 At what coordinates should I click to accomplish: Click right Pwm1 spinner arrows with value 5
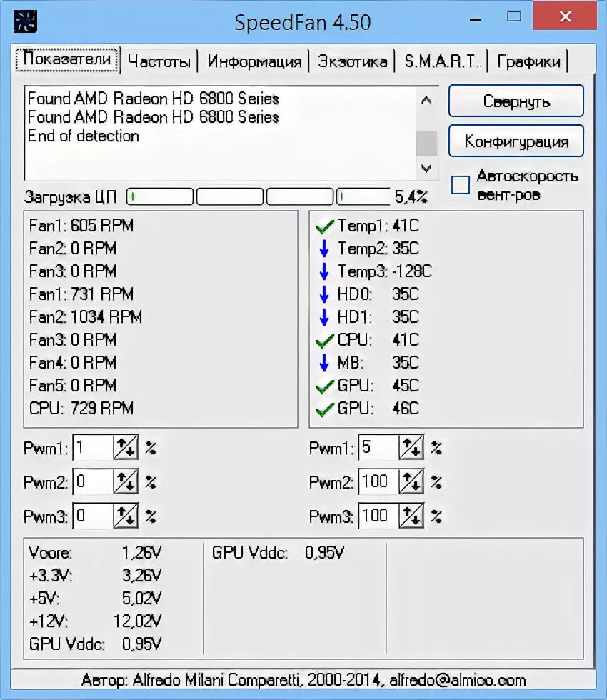click(411, 447)
